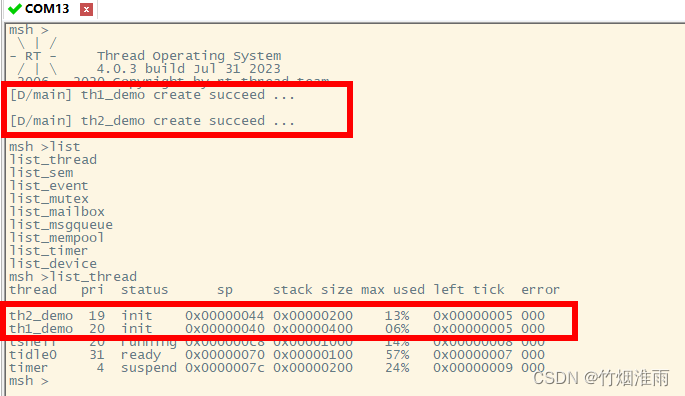685x396 pixels.
Task: Click the tidle0 thread row name
Action: coord(33,354)
